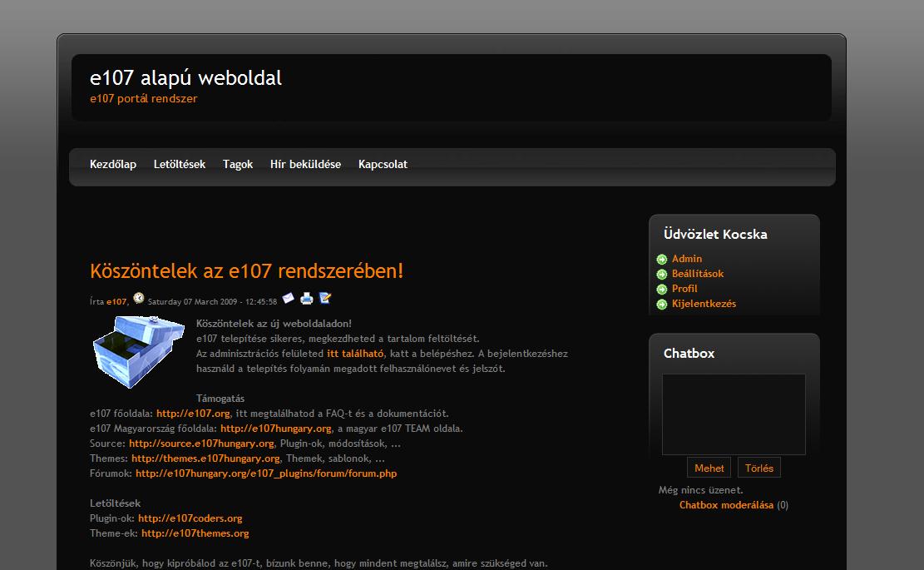924x570 pixels.
Task: Open the Chatbox moderálása link
Action: [x=726, y=505]
